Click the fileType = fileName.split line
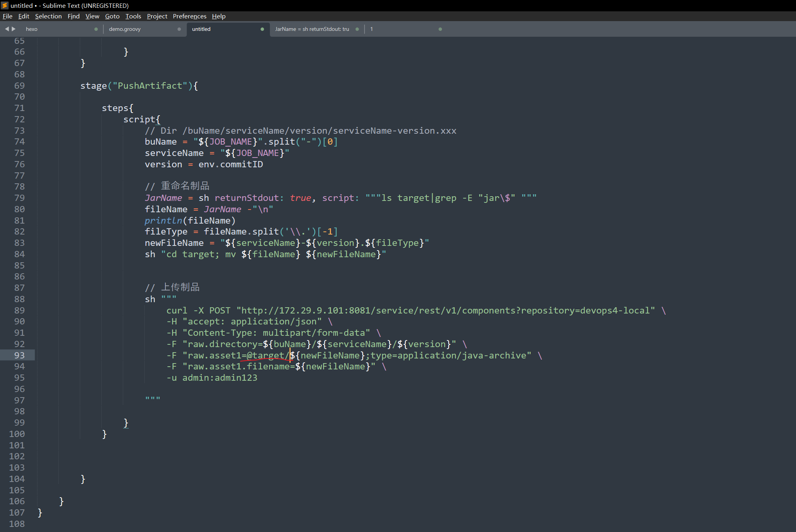Screen dimensions: 796x532 241,231
